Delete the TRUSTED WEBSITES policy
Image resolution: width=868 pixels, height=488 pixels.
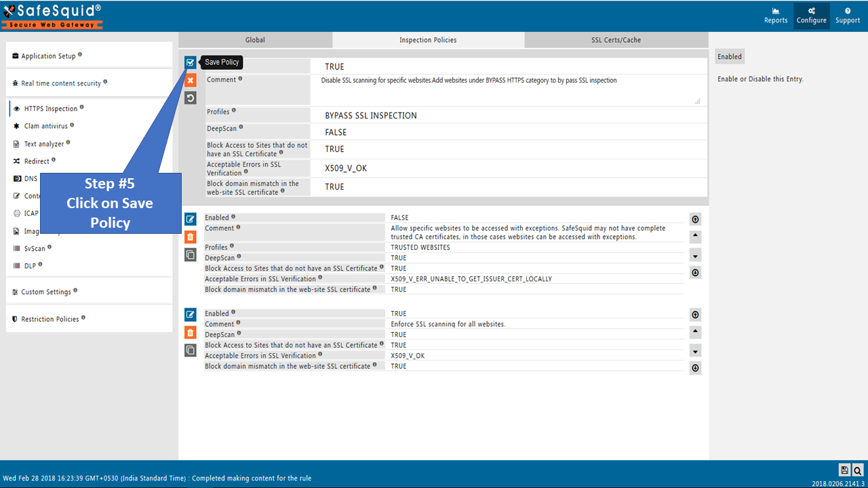click(x=191, y=237)
